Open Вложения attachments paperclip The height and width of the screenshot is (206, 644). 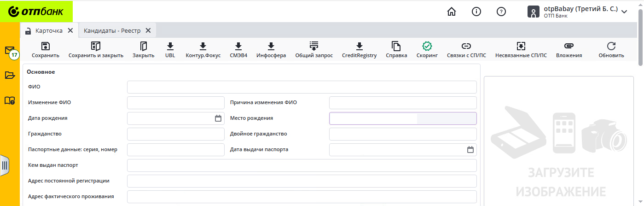point(569,46)
